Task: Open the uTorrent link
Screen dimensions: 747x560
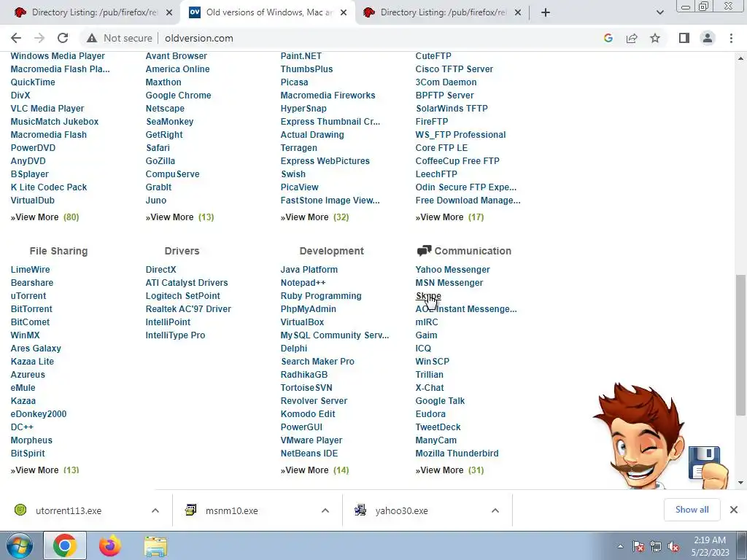Action: 28,296
